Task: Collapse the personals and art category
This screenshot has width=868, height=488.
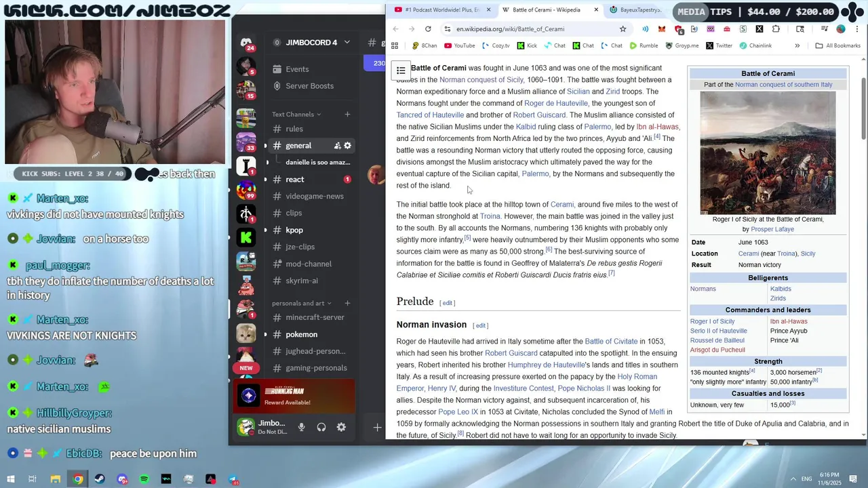Action: pos(302,303)
